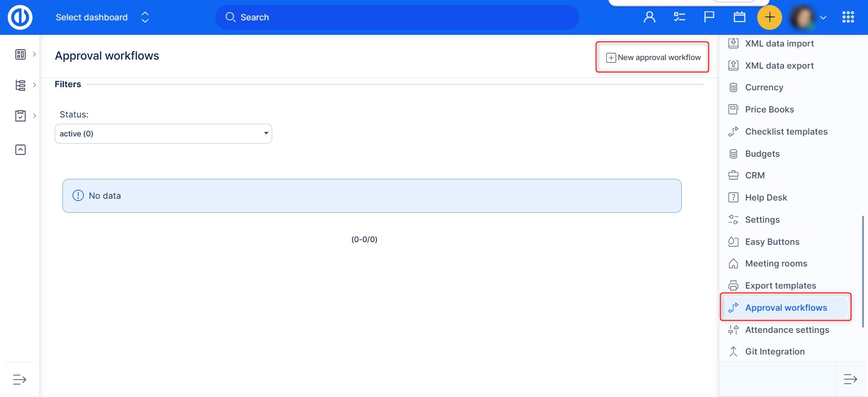Open Attendance settings menu item
Image resolution: width=868 pixels, height=397 pixels.
787,330
